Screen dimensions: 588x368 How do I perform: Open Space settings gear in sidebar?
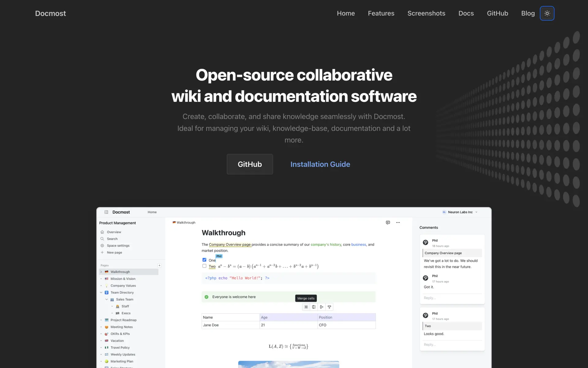tap(102, 245)
